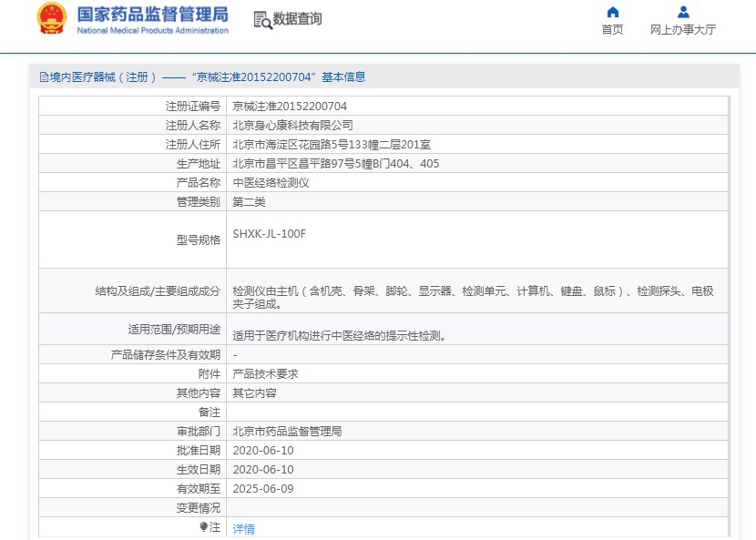Select 批准日期 value 2020-06-10
The image size is (756, 540).
[263, 451]
